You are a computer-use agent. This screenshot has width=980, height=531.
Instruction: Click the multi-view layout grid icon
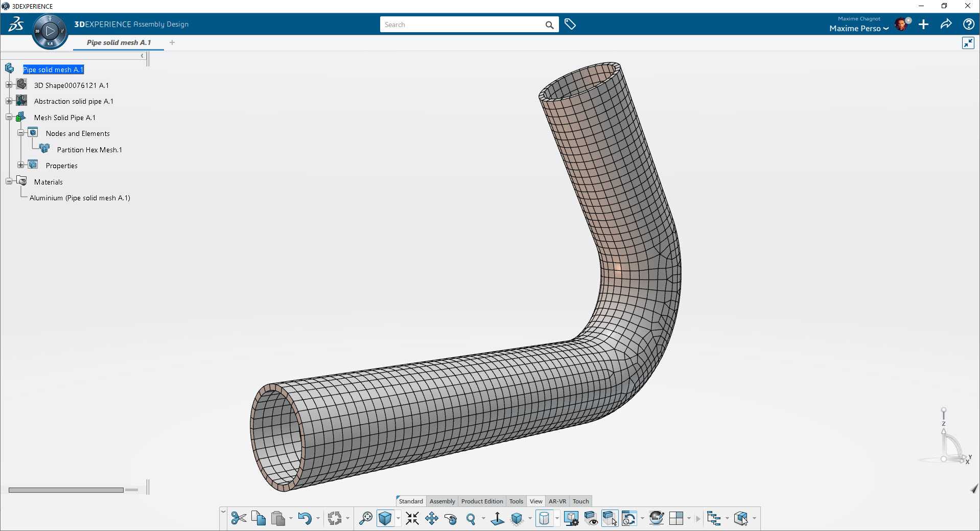pos(676,518)
